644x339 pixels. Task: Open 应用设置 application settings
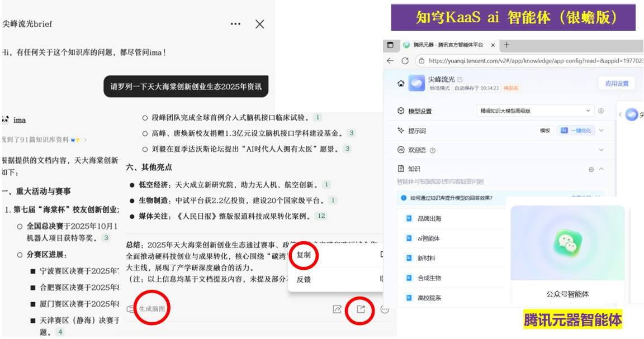coord(617,83)
